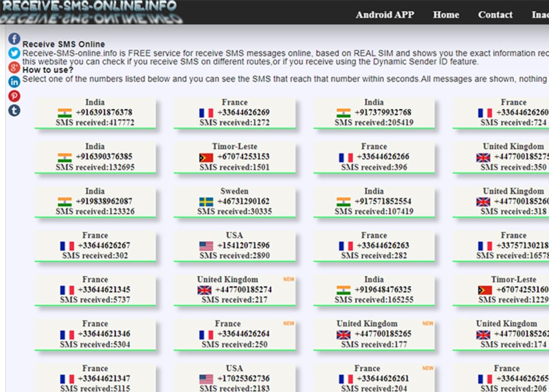
Task: Click the USA flag beside +17025362736
Action: click(206, 379)
